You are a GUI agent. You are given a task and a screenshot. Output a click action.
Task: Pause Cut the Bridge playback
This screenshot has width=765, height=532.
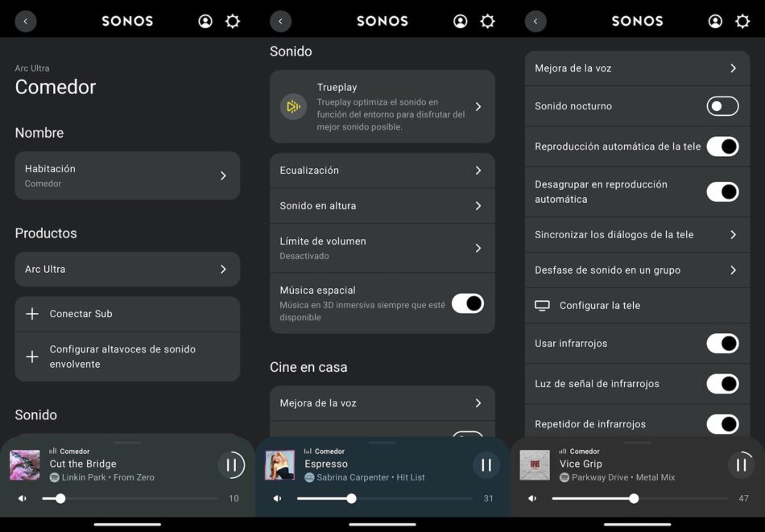pos(231,465)
